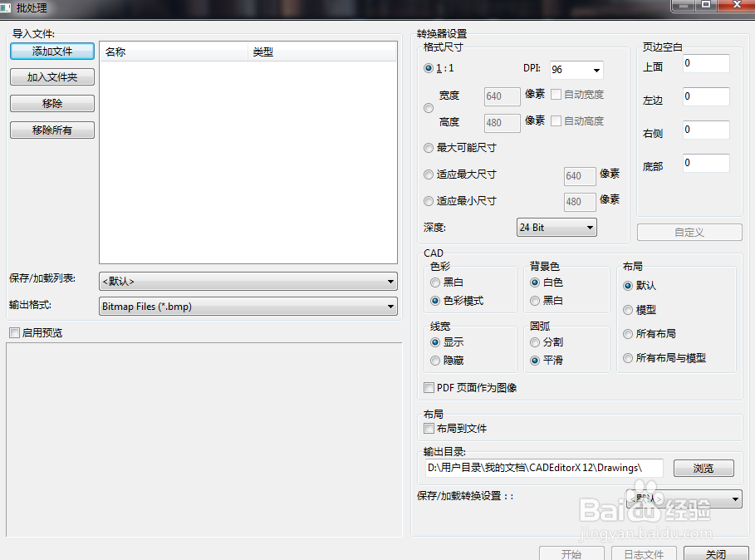Check PDF 页面作为图像 option
The width and height of the screenshot is (755, 560).
(429, 387)
